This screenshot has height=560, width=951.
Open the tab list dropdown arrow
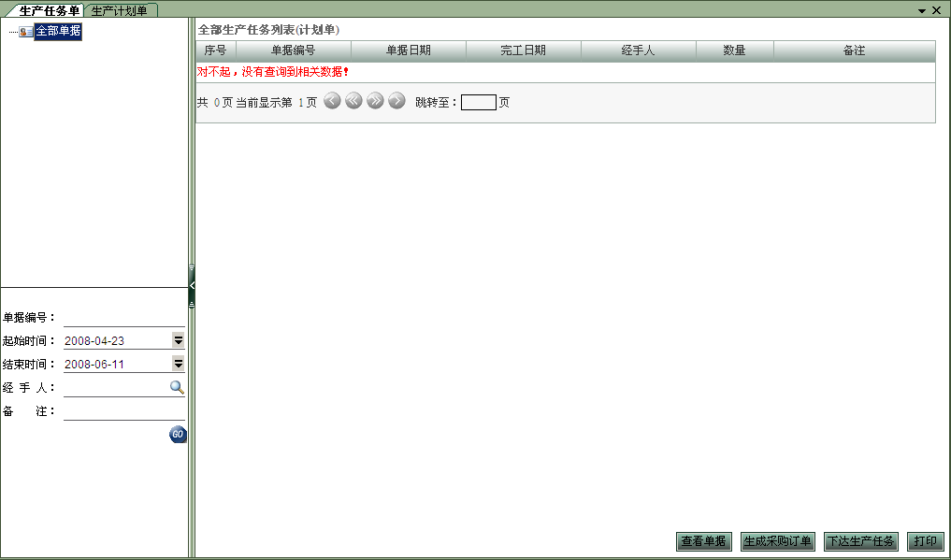click(x=922, y=10)
